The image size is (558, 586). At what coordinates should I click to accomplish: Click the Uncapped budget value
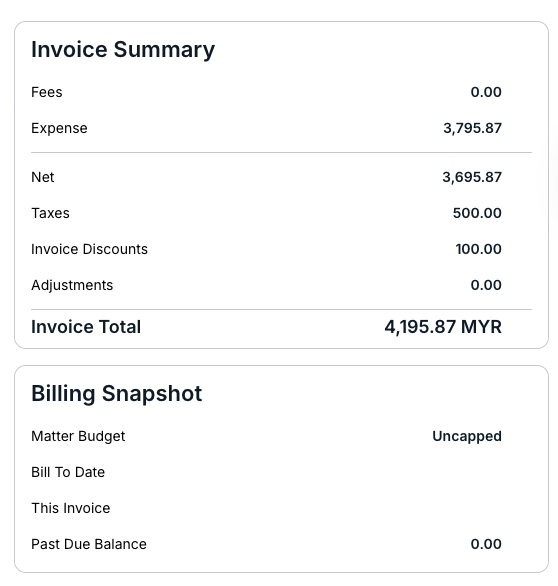pos(467,437)
